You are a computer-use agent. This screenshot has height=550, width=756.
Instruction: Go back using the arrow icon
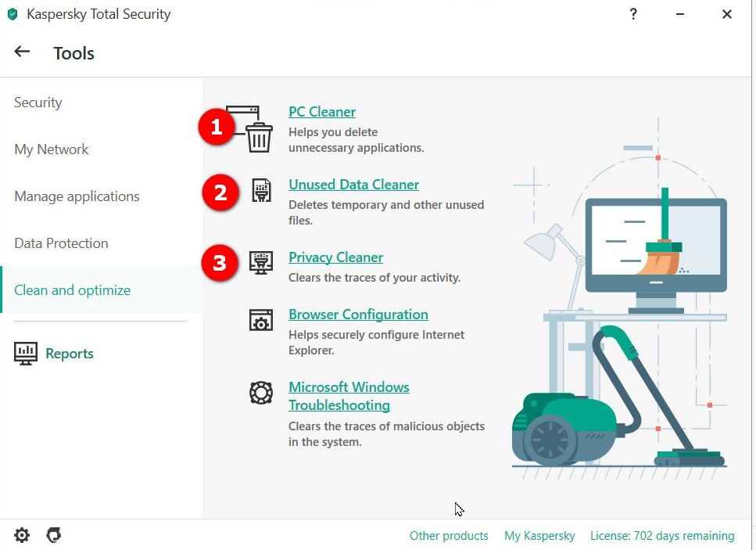click(22, 52)
